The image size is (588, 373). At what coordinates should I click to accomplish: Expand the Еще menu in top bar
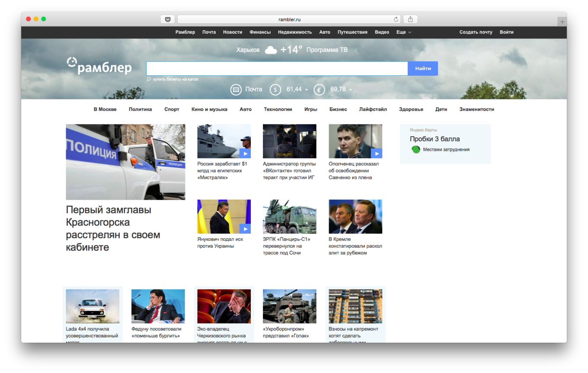click(404, 32)
